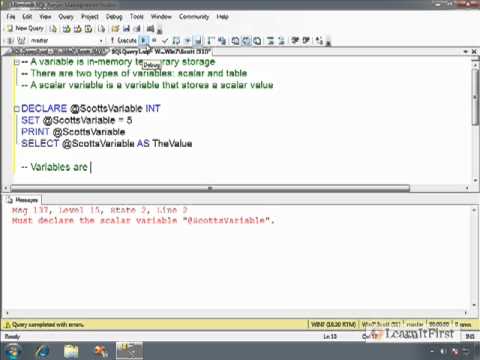480x360 pixels.
Task: Open the Windows Start menu
Action: pos(14,351)
